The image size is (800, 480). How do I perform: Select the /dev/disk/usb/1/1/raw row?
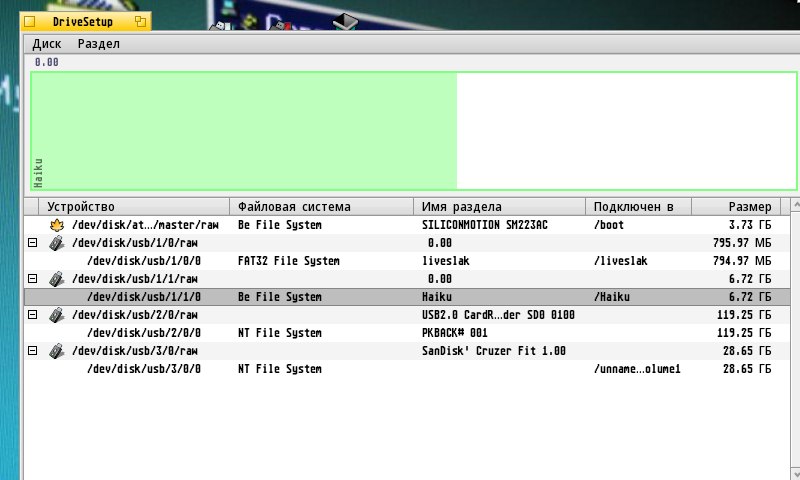tap(407, 279)
